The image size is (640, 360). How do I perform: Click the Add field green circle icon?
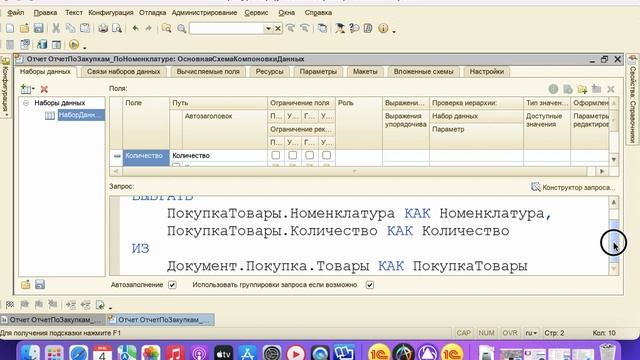pyautogui.click(x=553, y=89)
